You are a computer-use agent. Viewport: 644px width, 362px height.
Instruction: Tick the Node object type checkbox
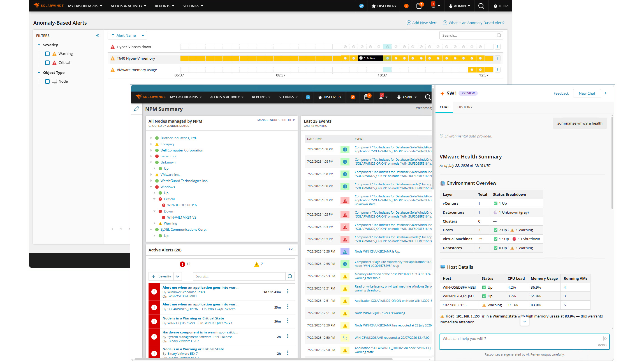click(x=47, y=81)
